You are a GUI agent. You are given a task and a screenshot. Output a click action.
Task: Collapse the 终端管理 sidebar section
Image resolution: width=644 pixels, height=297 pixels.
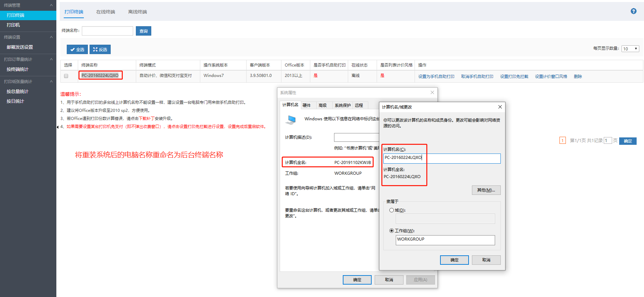(x=51, y=5)
